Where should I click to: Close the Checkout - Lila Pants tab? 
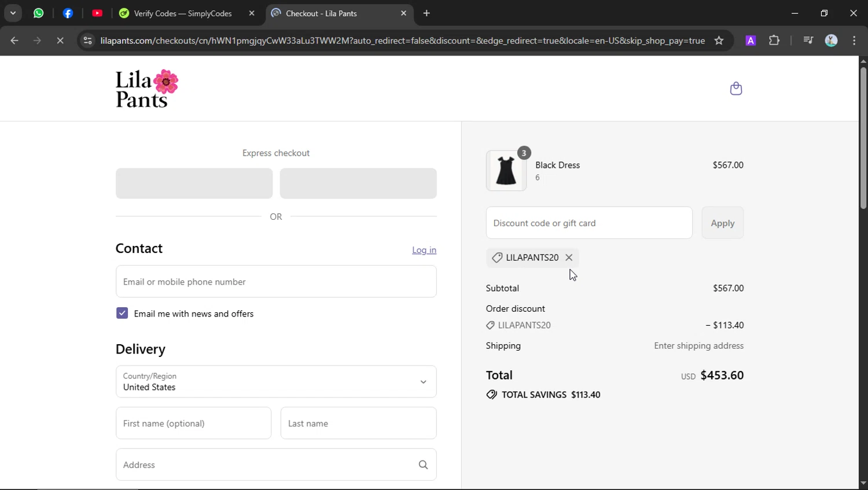(403, 13)
